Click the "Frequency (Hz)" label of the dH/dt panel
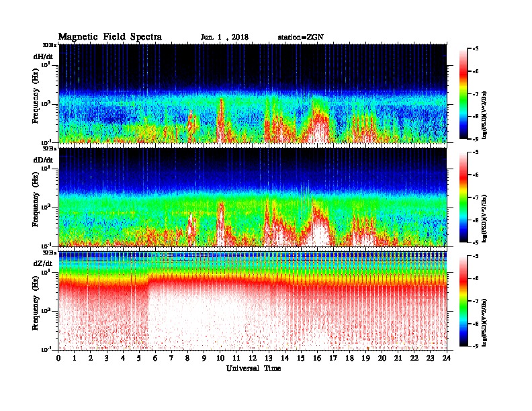 [36, 96]
